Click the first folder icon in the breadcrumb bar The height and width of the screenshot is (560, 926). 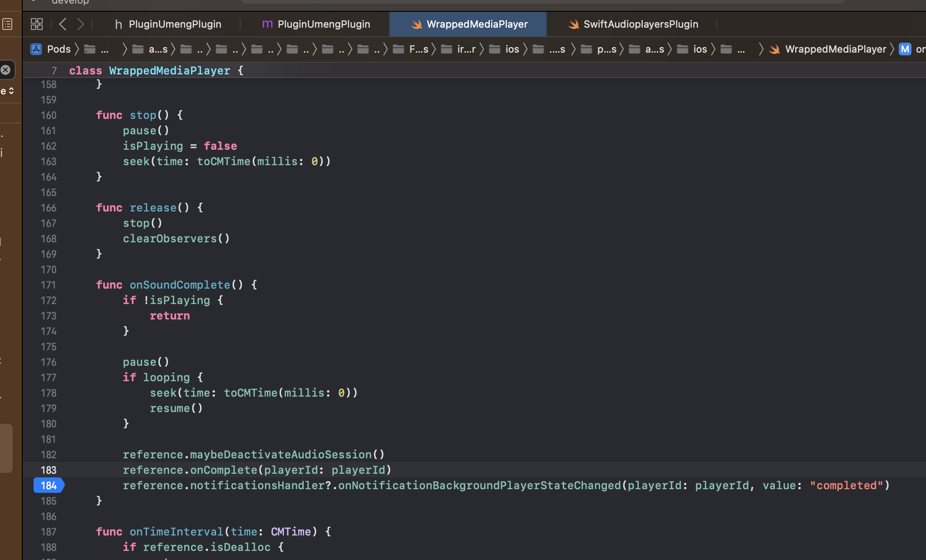89,49
